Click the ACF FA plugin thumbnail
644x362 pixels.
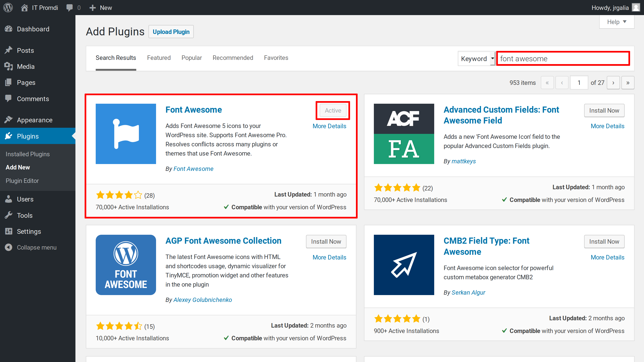pos(404,134)
